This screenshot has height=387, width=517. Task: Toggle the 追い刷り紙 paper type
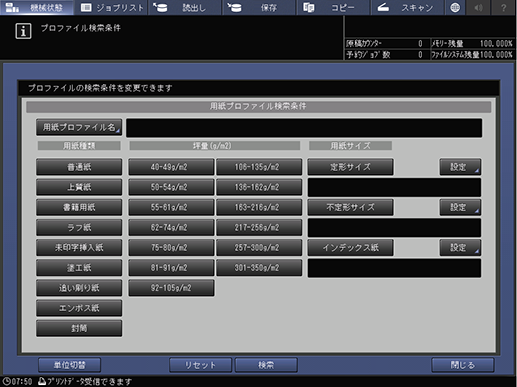pyautogui.click(x=79, y=288)
